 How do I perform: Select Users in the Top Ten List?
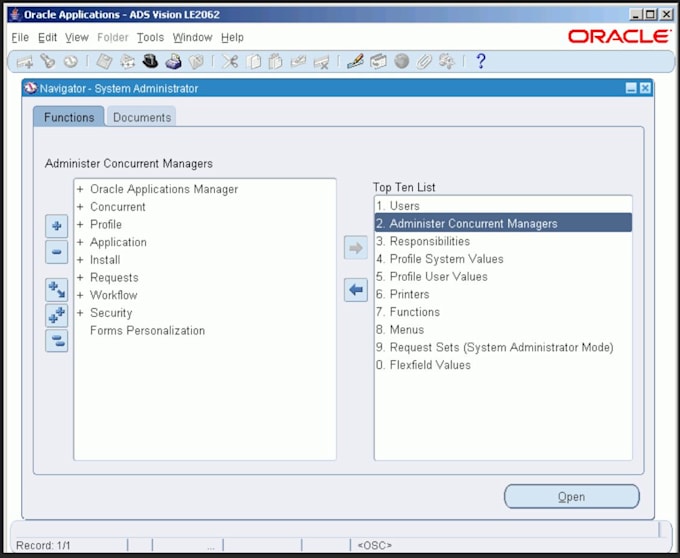pyautogui.click(x=503, y=206)
